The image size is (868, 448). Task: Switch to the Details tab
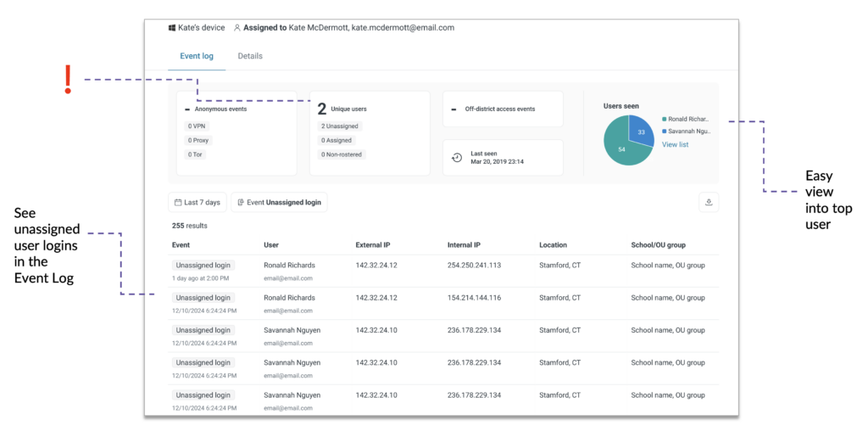tap(250, 56)
